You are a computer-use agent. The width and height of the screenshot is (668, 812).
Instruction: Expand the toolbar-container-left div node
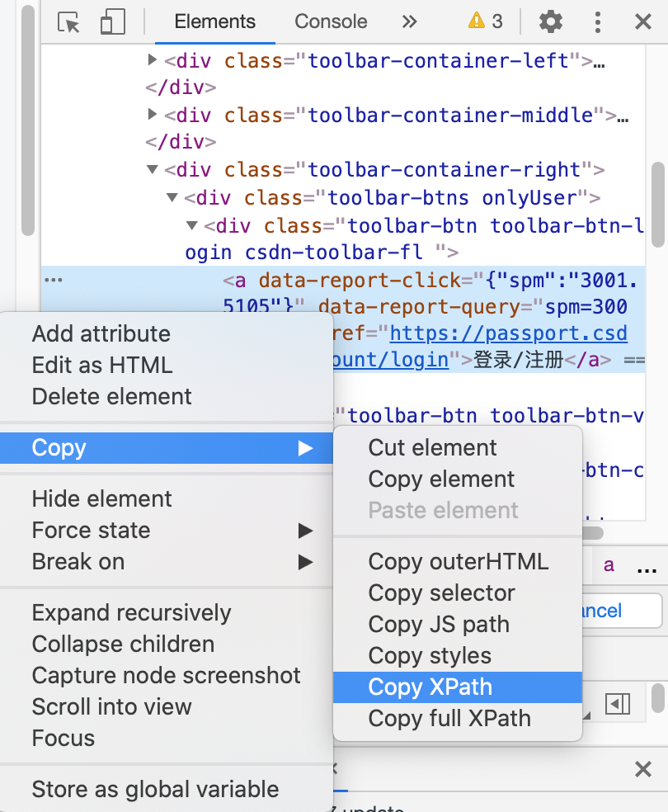(153, 60)
